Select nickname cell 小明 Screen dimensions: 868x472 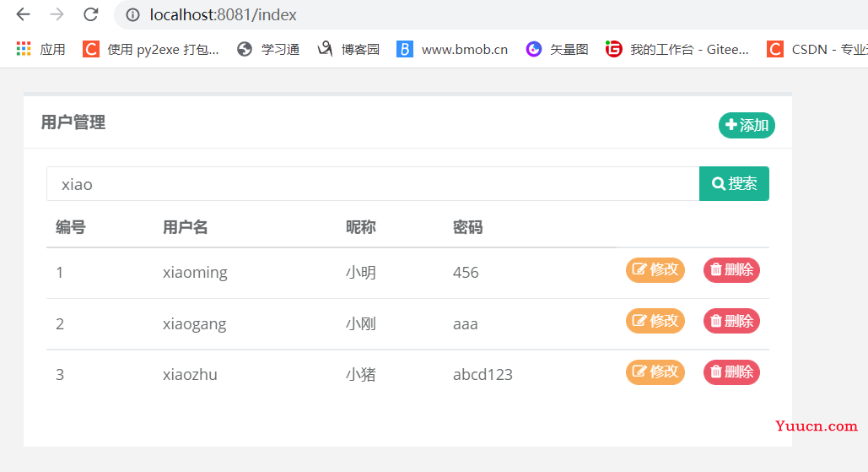tap(361, 273)
